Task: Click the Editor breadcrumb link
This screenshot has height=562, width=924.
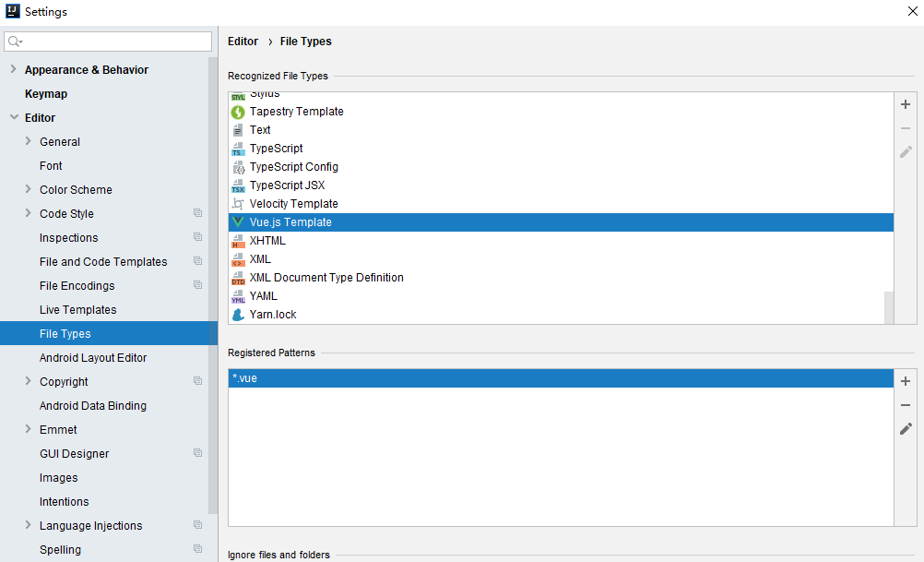Action: (243, 42)
